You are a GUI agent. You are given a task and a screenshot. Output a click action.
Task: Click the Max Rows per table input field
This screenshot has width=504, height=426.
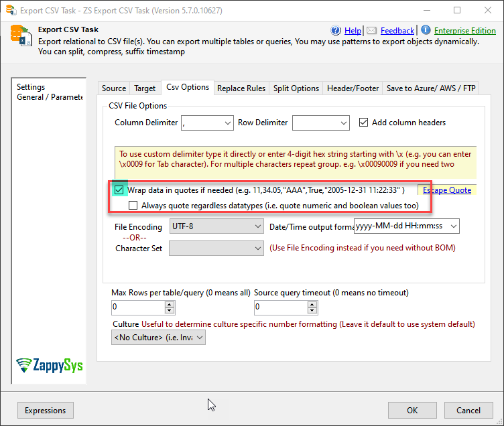tap(138, 307)
